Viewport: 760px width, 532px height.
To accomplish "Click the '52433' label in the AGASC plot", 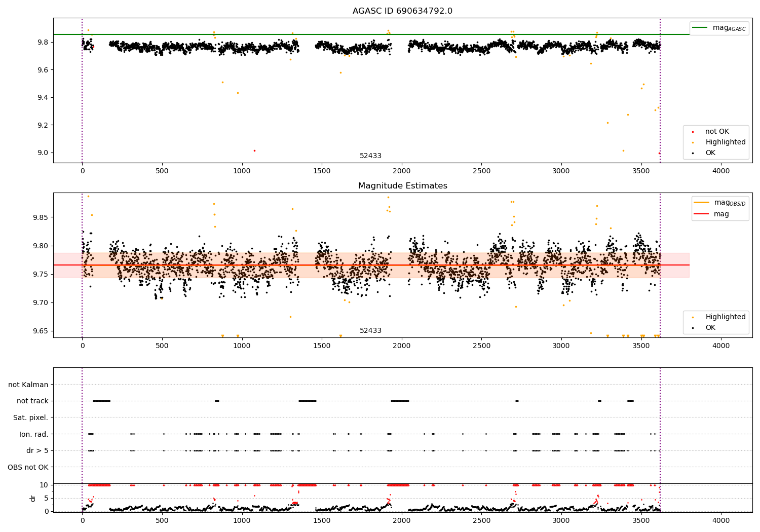I will [370, 156].
